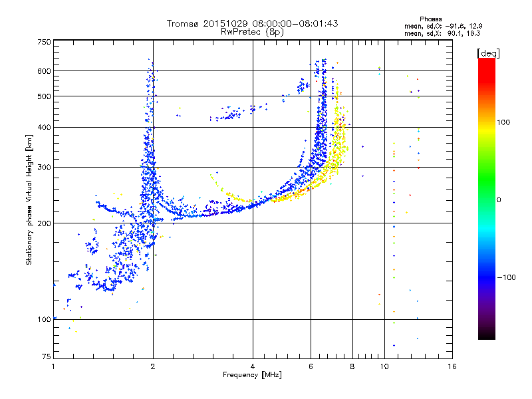This screenshot has width=532, height=399.
Task: Pick the black bottom of the colorbar
Action: [x=487, y=334]
